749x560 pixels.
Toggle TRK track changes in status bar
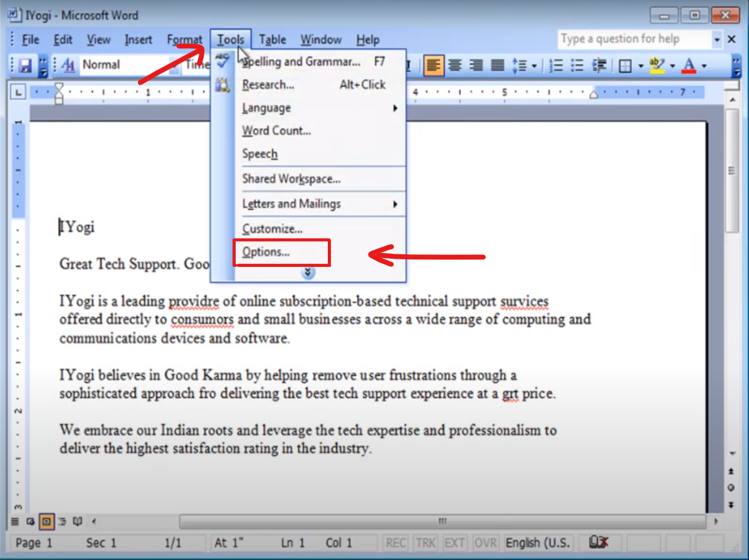(425, 543)
